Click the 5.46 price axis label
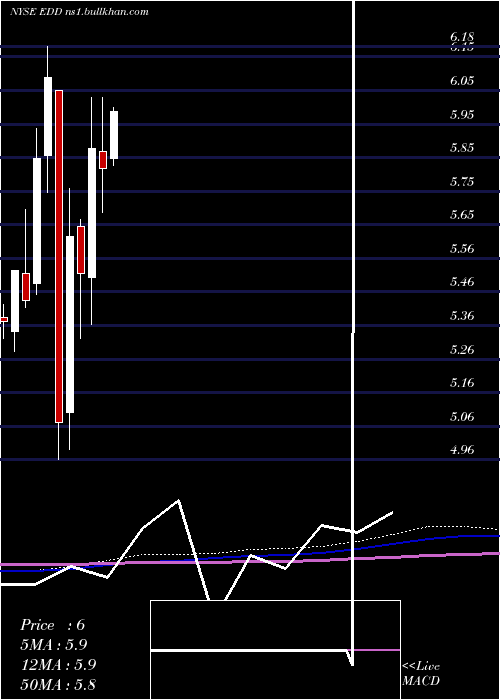Viewport: 500px width, 700px height. tap(462, 282)
